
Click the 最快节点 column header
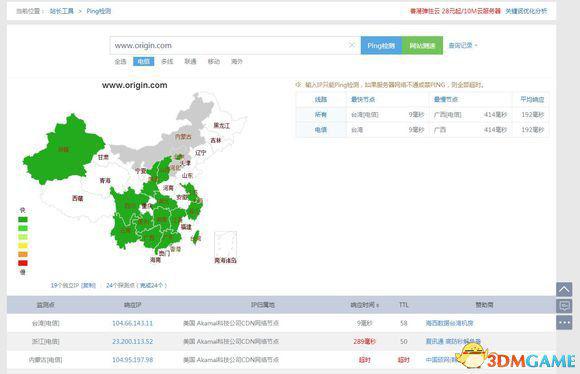(x=363, y=100)
